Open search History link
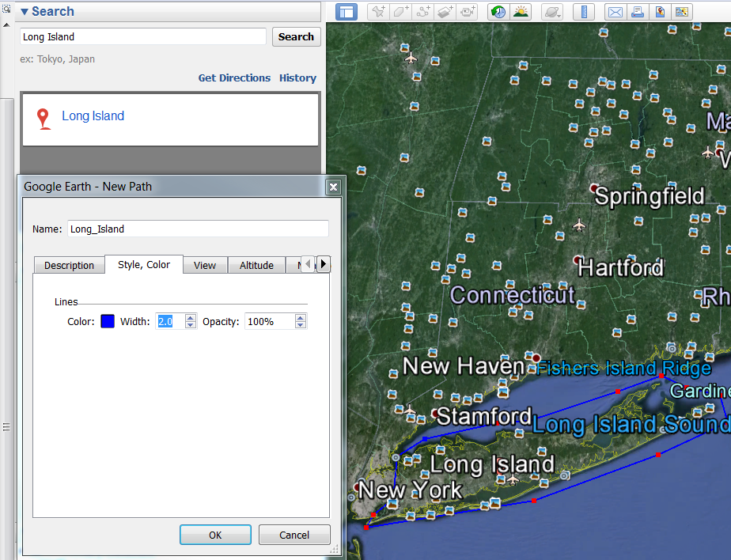Viewport: 731px width, 560px height. 297,78
